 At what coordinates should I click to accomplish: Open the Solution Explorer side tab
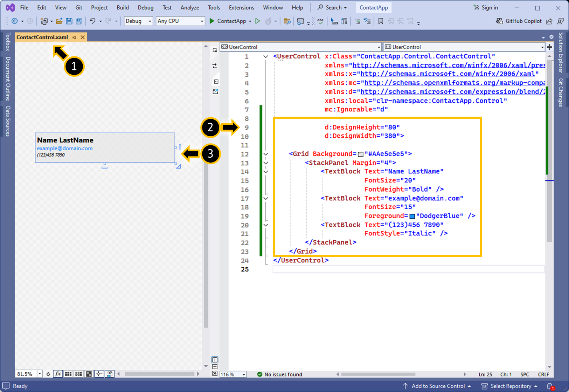pyautogui.click(x=561, y=53)
